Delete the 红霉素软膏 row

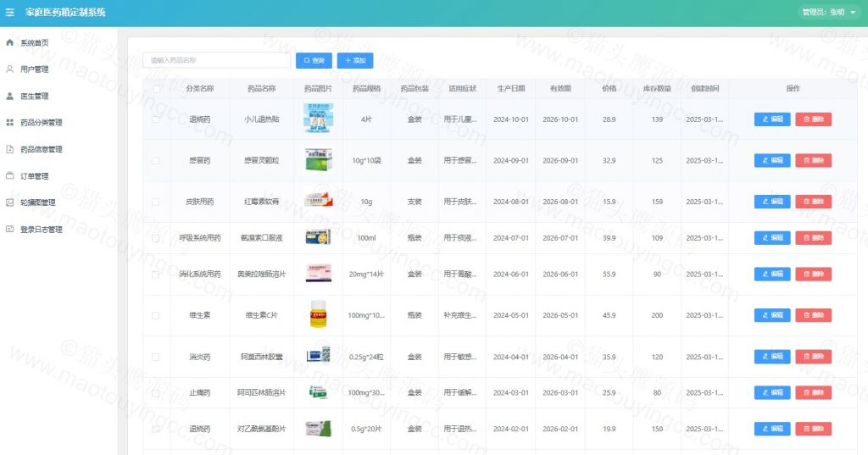813,202
